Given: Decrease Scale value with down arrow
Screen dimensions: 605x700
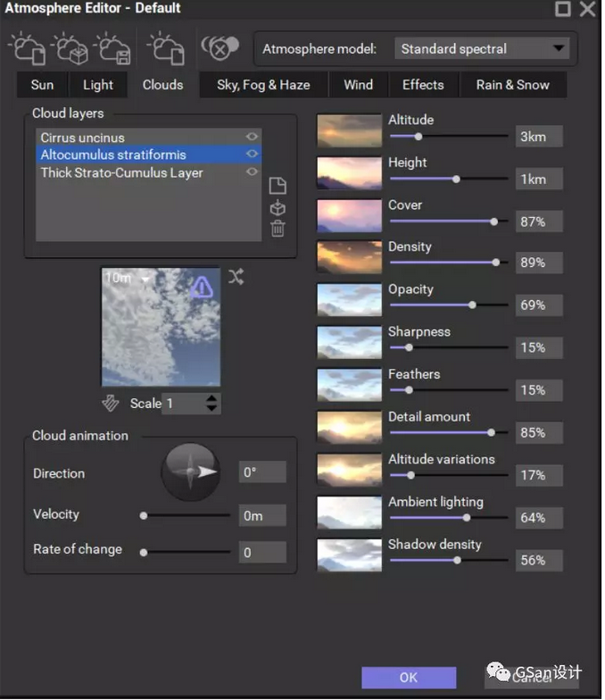Looking at the screenshot, I should pyautogui.click(x=212, y=408).
